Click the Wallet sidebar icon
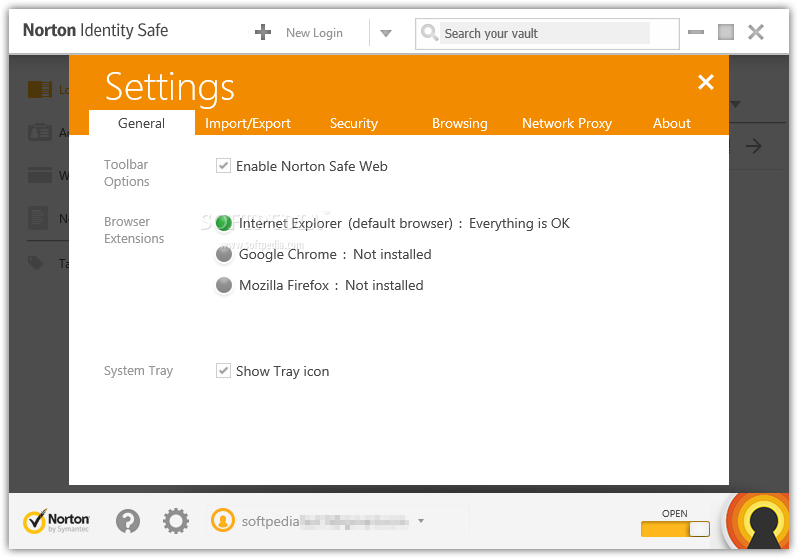 [x=40, y=175]
